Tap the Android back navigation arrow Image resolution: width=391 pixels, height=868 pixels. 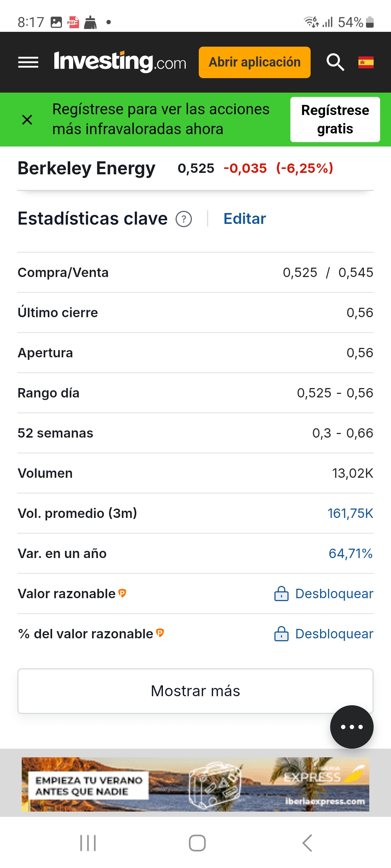click(307, 843)
